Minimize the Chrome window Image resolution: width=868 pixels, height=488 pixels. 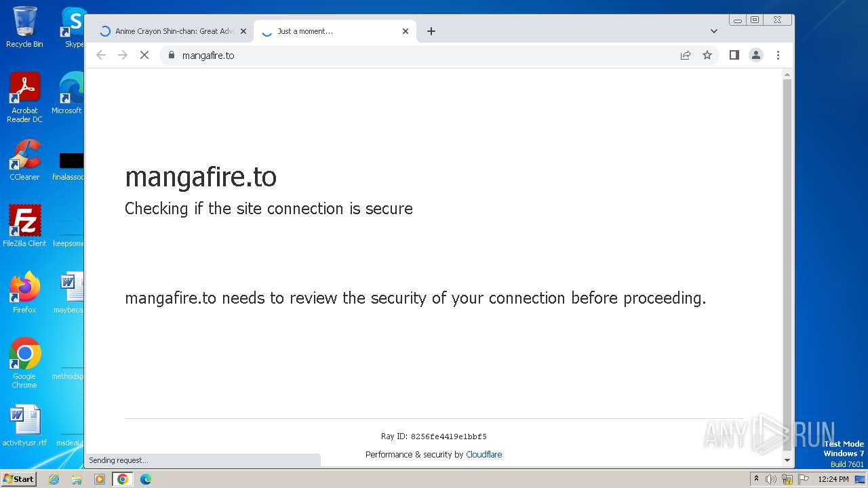pos(738,20)
